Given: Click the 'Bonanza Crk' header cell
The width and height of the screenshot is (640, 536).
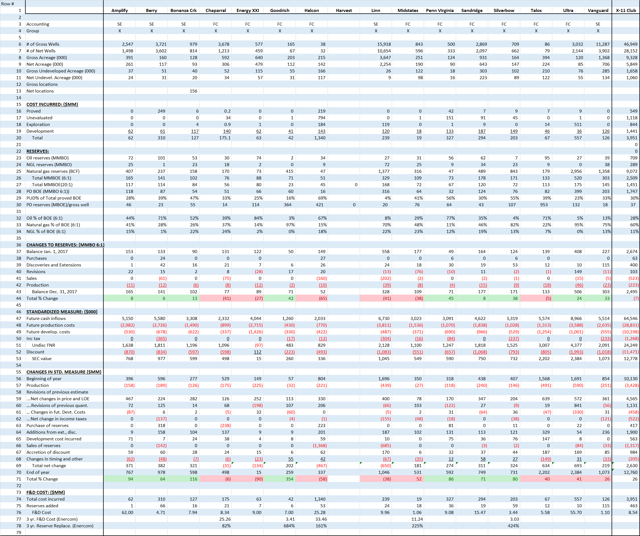Looking at the screenshot, I should 183,11.
